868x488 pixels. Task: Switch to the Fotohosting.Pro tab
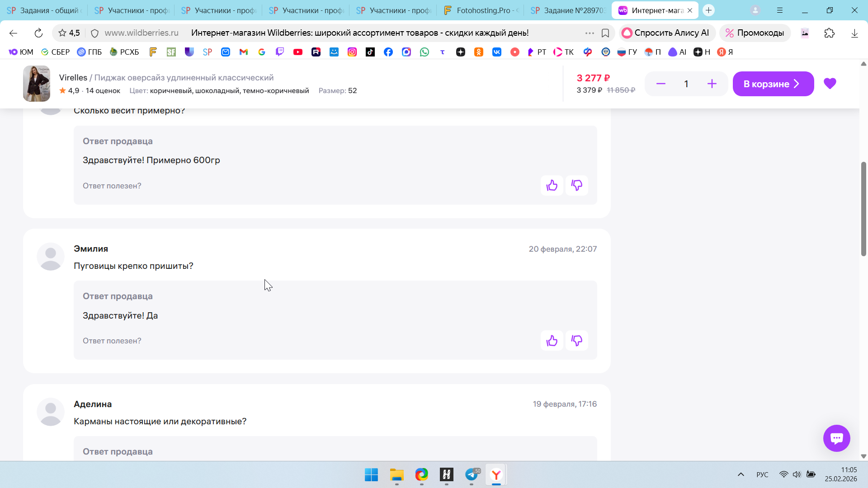482,10
